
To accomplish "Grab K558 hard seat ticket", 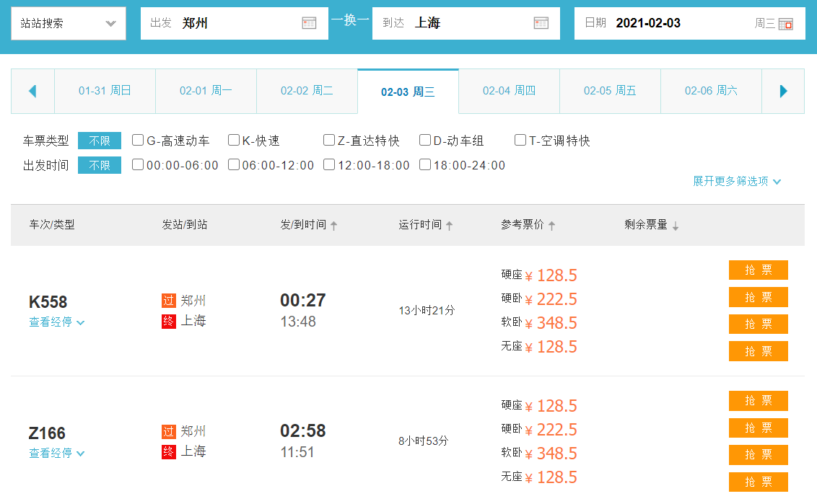I will click(758, 270).
